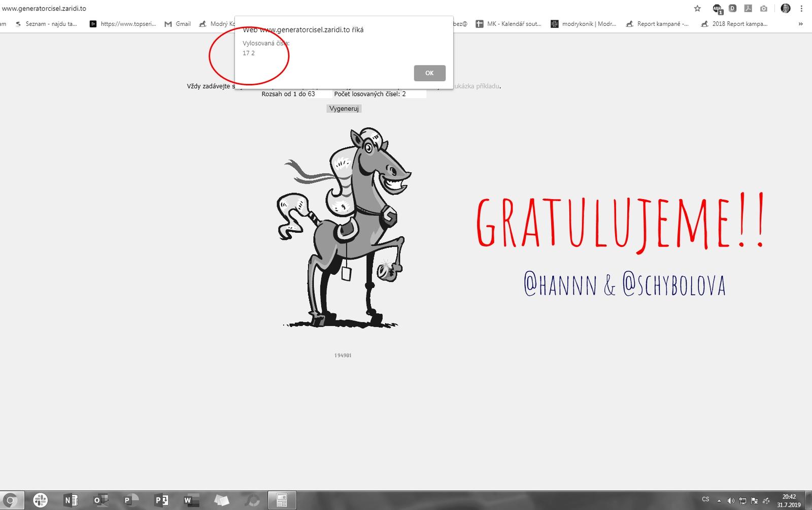Open Word from the taskbar
Viewport: 812px width, 510px height.
tap(191, 500)
